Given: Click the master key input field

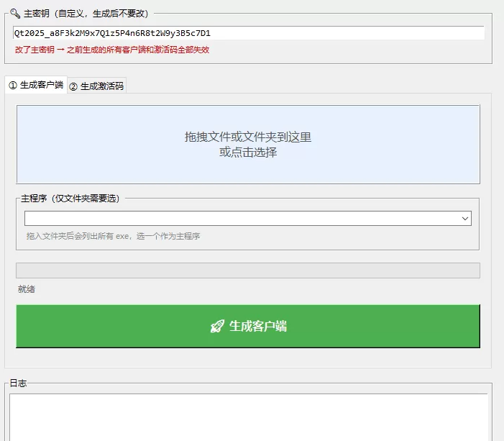Looking at the screenshot, I should tap(249, 33).
